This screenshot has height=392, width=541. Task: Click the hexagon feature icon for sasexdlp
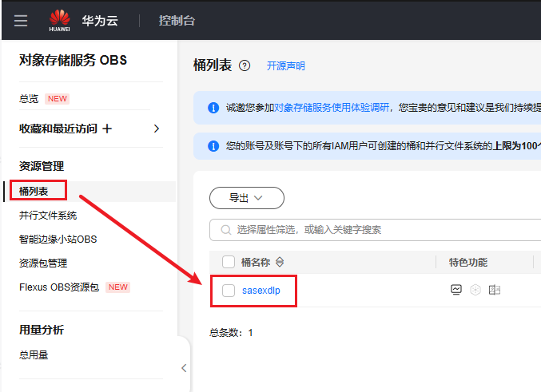pyautogui.click(x=475, y=290)
